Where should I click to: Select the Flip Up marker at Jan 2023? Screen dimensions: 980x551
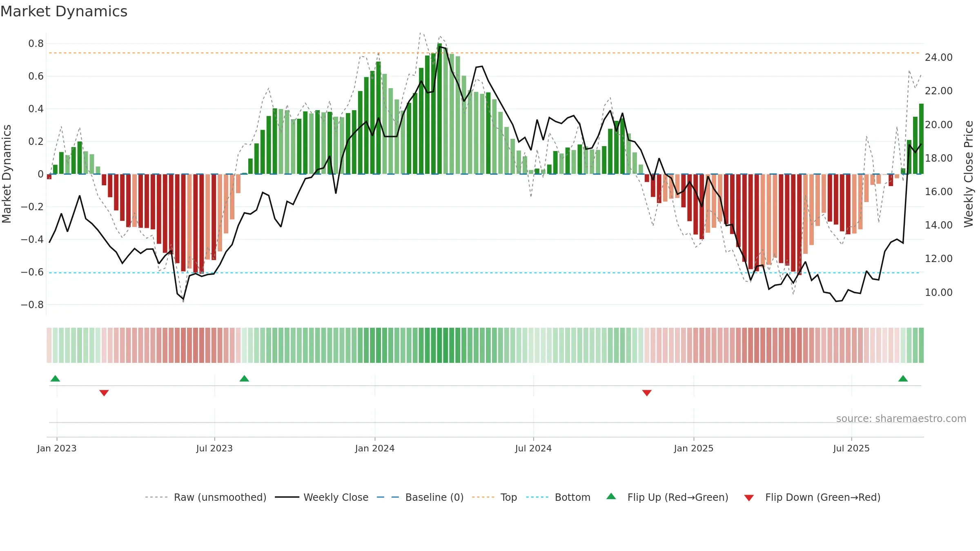[x=55, y=378]
